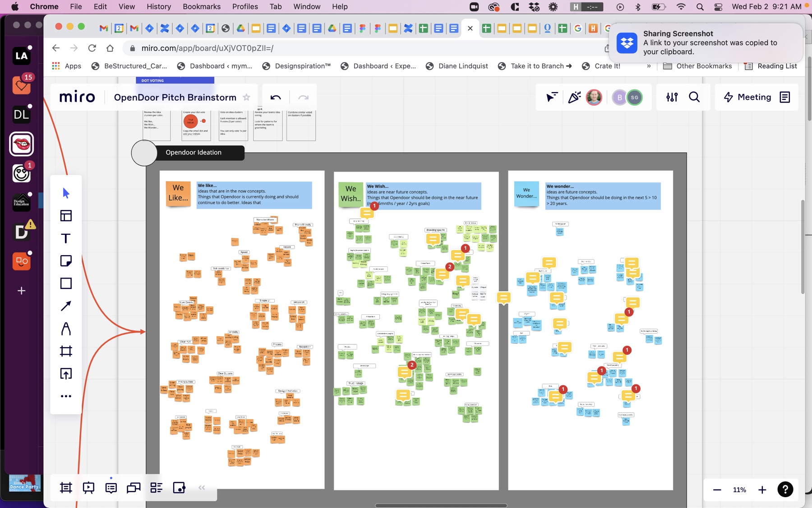Open the Reading List
Image resolution: width=812 pixels, height=508 pixels.
770,66
